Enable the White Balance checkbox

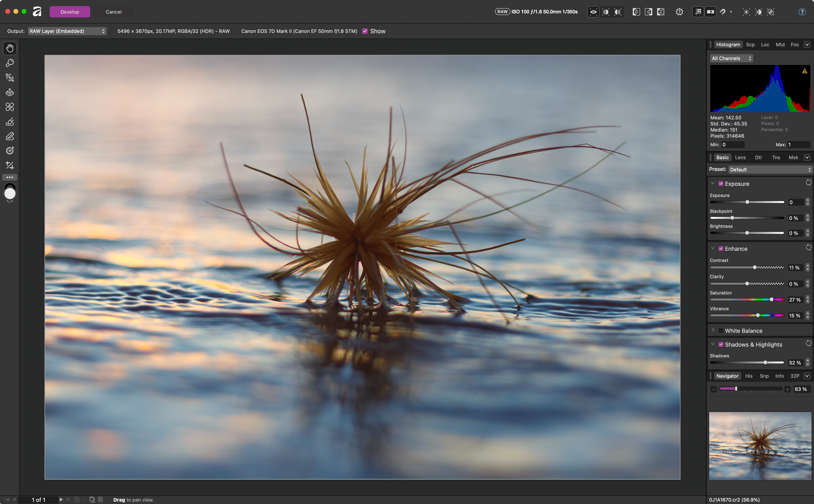tap(721, 331)
